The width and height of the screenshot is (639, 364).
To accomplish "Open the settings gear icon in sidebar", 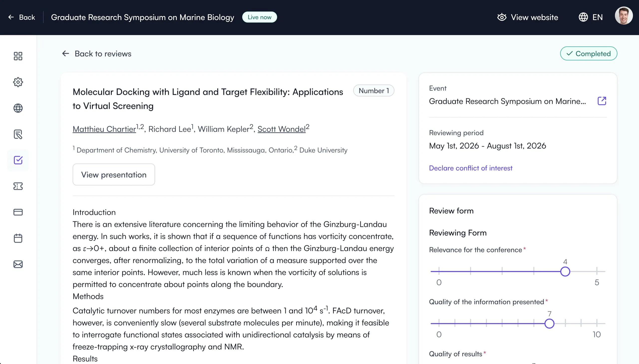I will tap(18, 82).
